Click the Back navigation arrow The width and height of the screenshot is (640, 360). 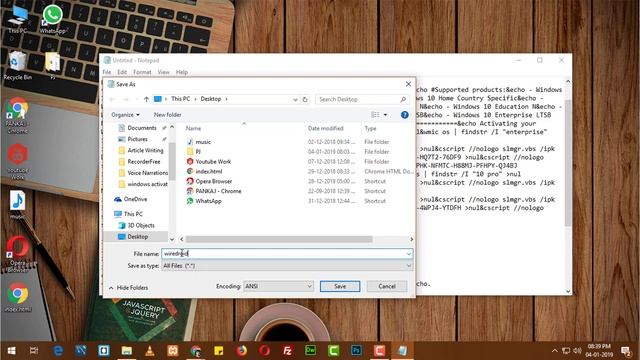click(x=112, y=99)
